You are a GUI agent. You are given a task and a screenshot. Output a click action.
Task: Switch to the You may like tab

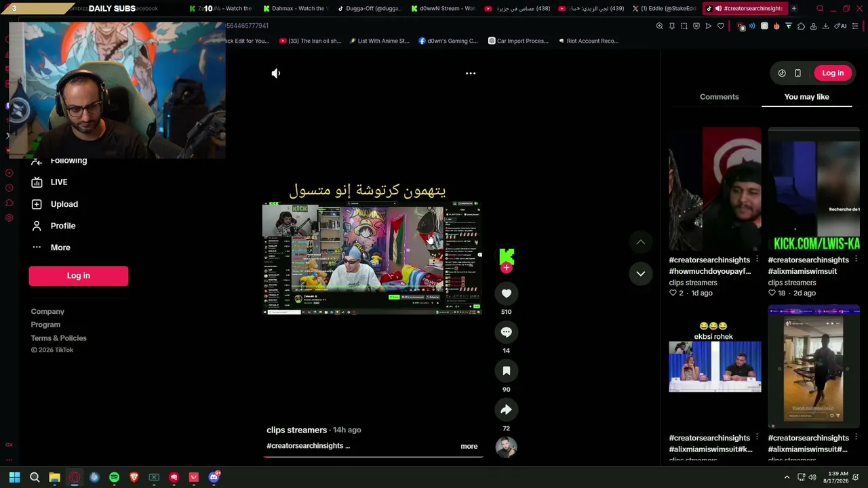(x=807, y=97)
